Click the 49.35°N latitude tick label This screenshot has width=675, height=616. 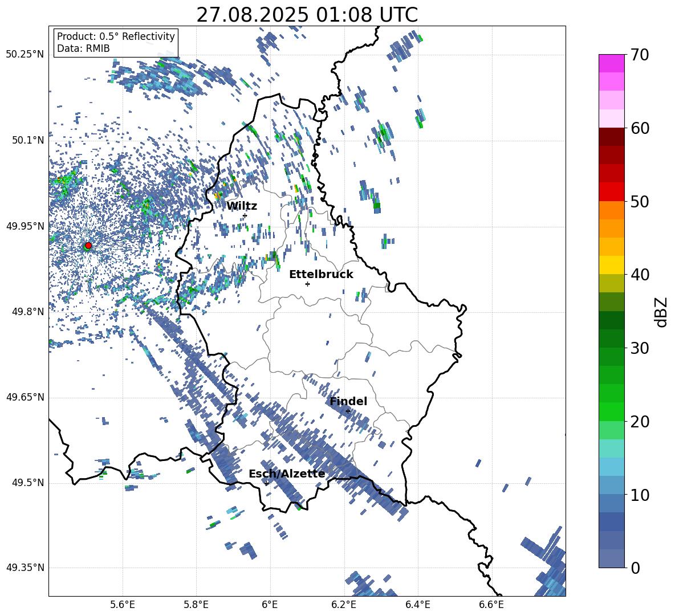tap(25, 568)
